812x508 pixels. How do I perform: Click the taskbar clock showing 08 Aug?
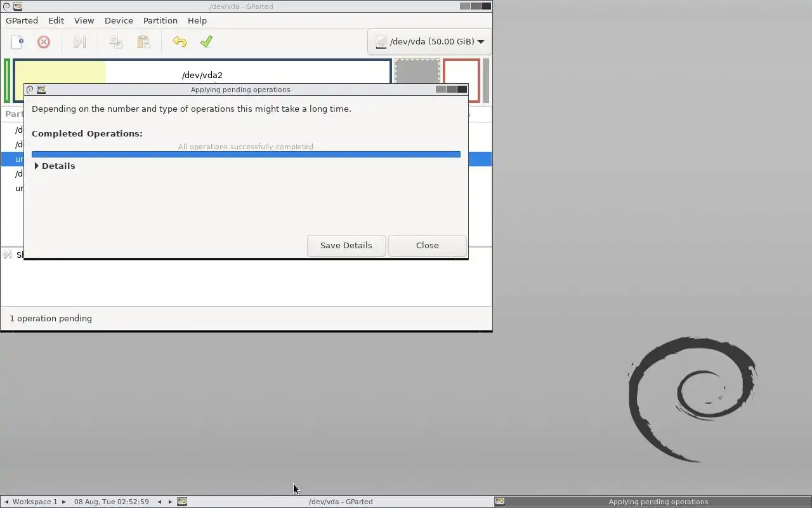click(x=112, y=502)
